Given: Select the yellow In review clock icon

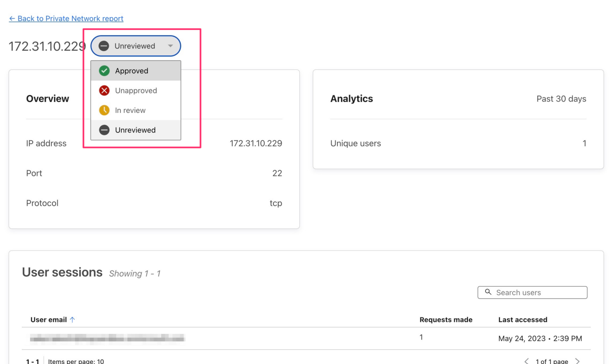Looking at the screenshot, I should (x=104, y=110).
